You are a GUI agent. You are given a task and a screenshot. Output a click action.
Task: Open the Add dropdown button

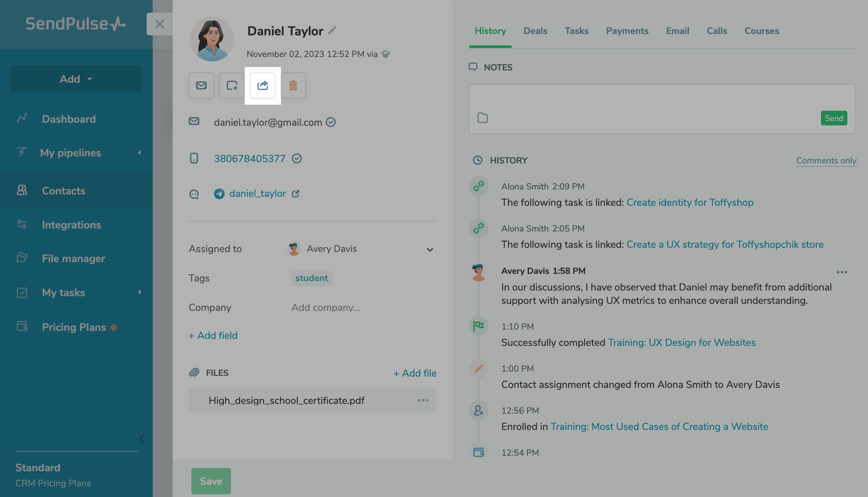(x=76, y=79)
